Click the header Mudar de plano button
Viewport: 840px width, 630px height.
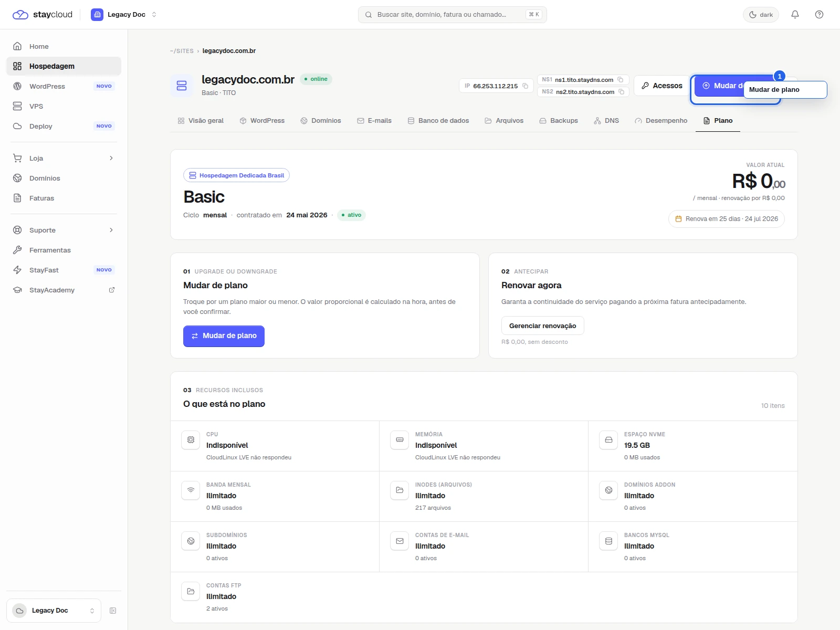pos(719,86)
